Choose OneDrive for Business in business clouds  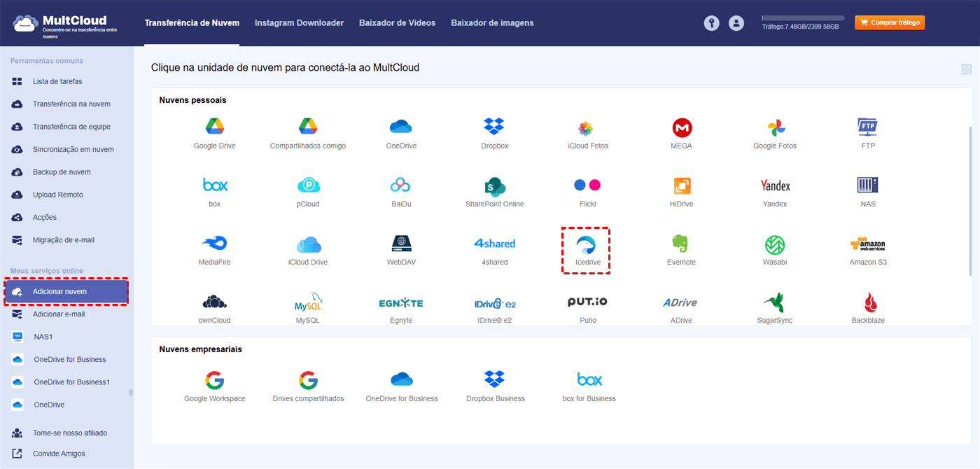coord(401,379)
